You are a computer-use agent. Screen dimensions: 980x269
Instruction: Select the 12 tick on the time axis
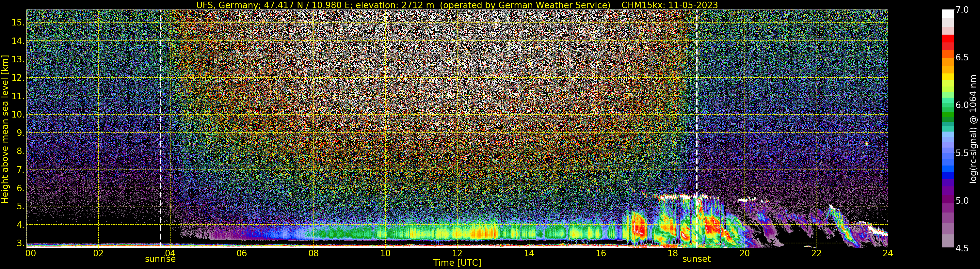[457, 253]
